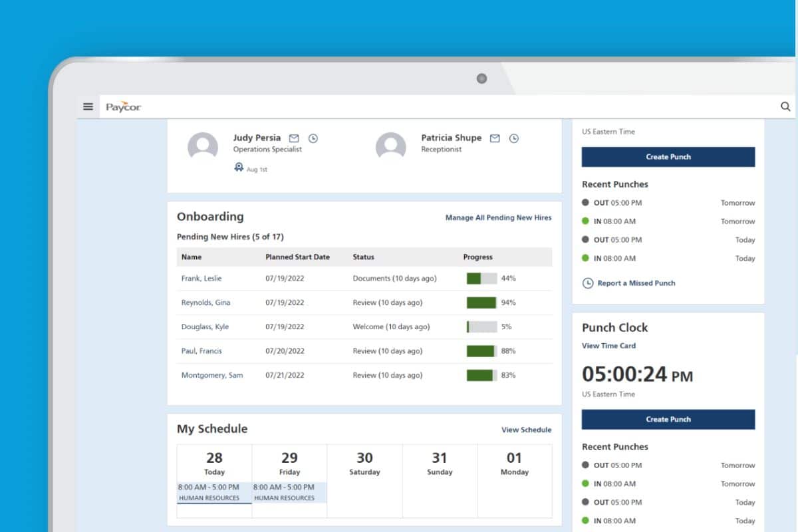Click Judy Persia's email envelope icon
798x532 pixels.
click(294, 138)
